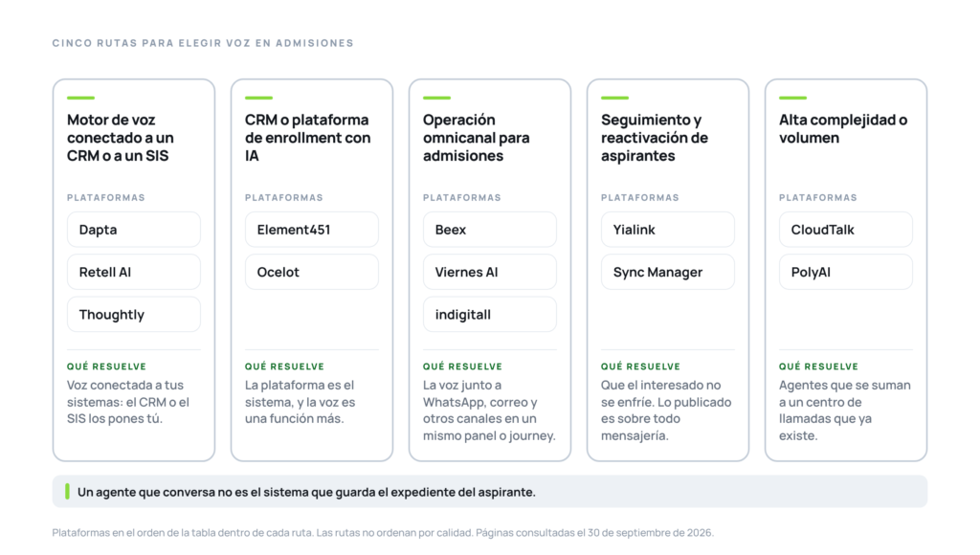This screenshot has width=980, height=555.
Task: Click the green bar beside the agent callout
Action: coord(67,491)
